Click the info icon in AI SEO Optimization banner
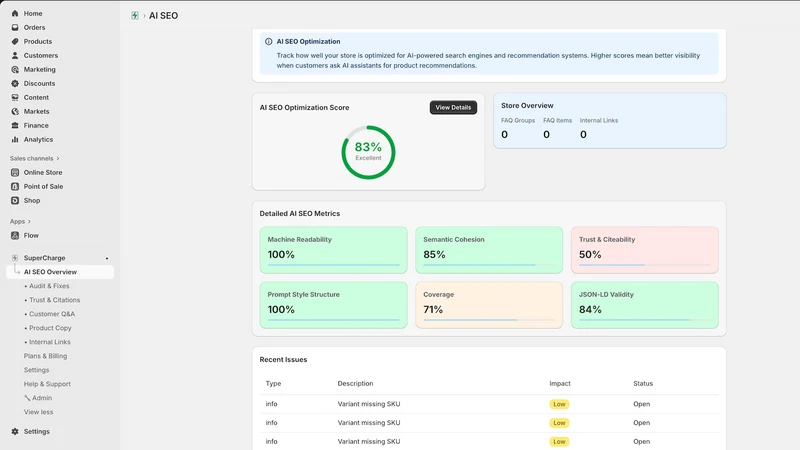Screen dimensions: 800x450 268,42
